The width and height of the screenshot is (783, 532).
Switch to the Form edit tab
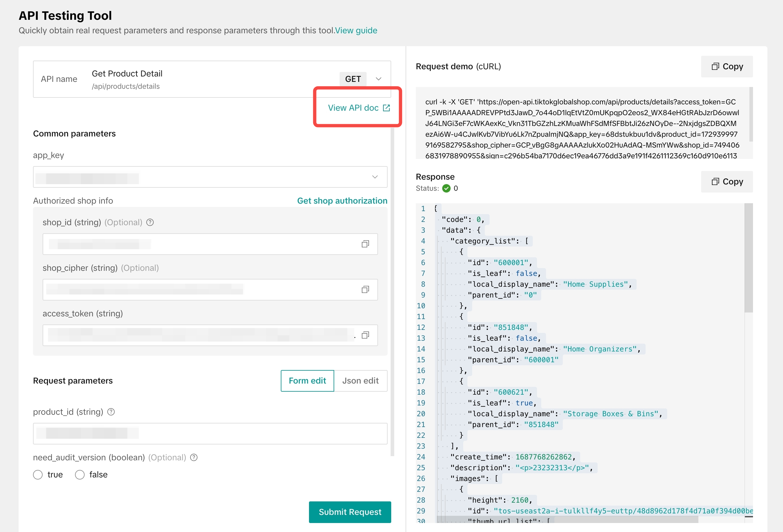307,381
